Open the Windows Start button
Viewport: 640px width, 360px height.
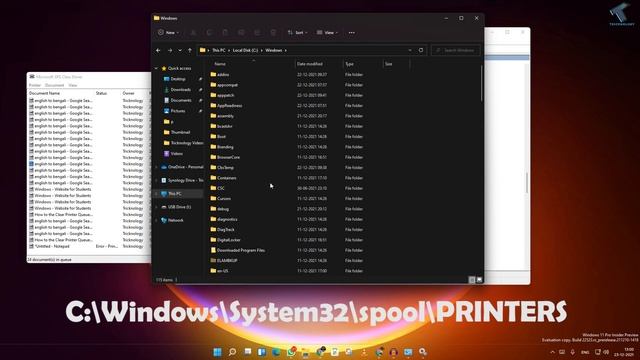coord(218,352)
